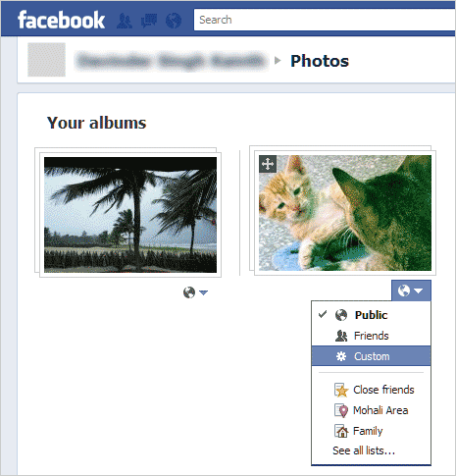Open the friend requests icon

125,21
